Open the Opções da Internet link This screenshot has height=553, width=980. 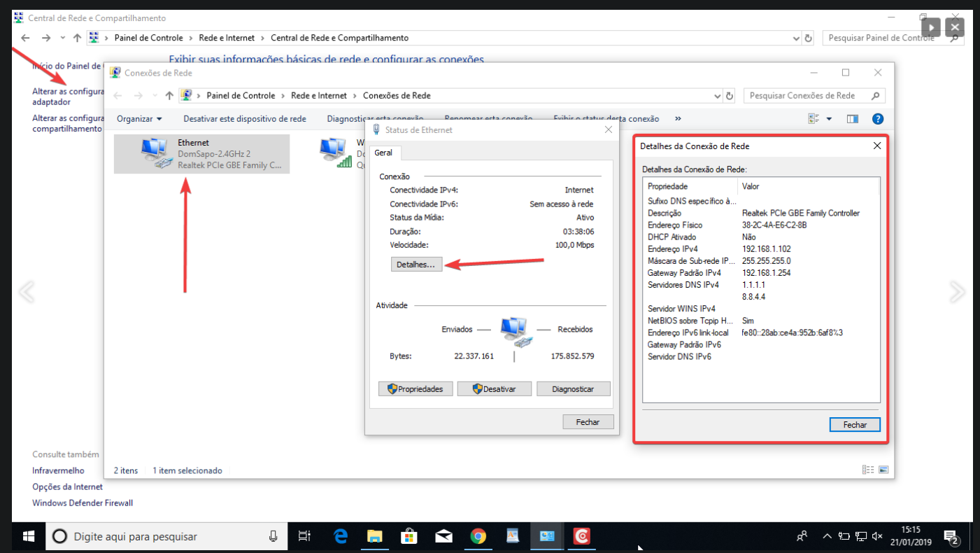coord(67,486)
